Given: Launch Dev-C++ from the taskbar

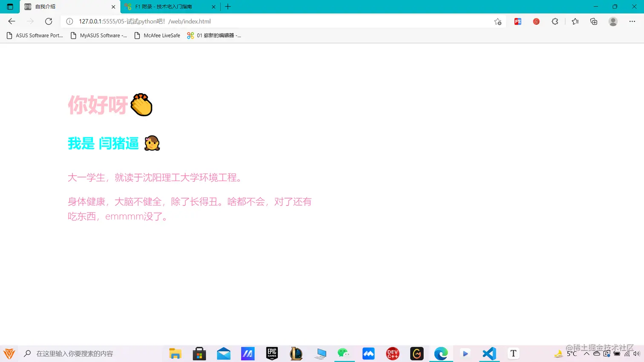Looking at the screenshot, I should (x=393, y=353).
